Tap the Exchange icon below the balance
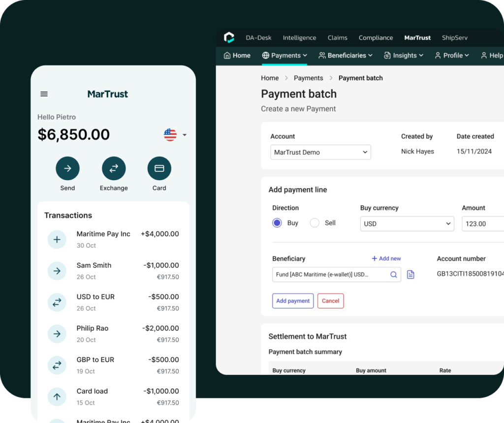This screenshot has width=504, height=423. [x=114, y=168]
